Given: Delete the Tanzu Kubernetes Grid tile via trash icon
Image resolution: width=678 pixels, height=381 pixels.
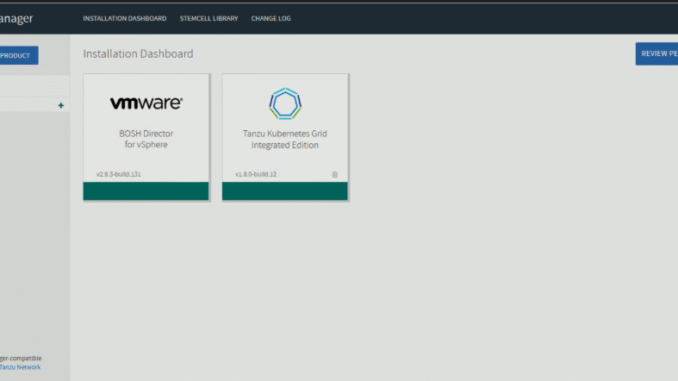Looking at the screenshot, I should tap(335, 174).
